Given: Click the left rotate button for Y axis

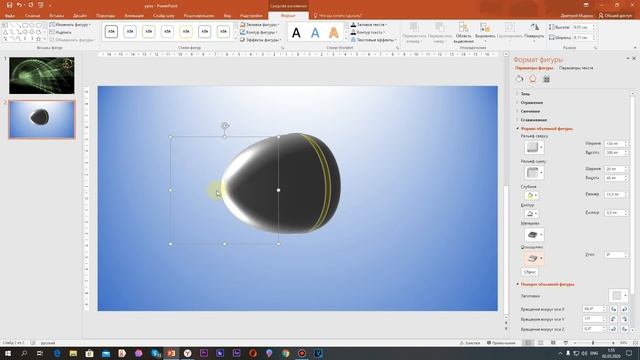Looking at the screenshot, I should pos(613,319).
